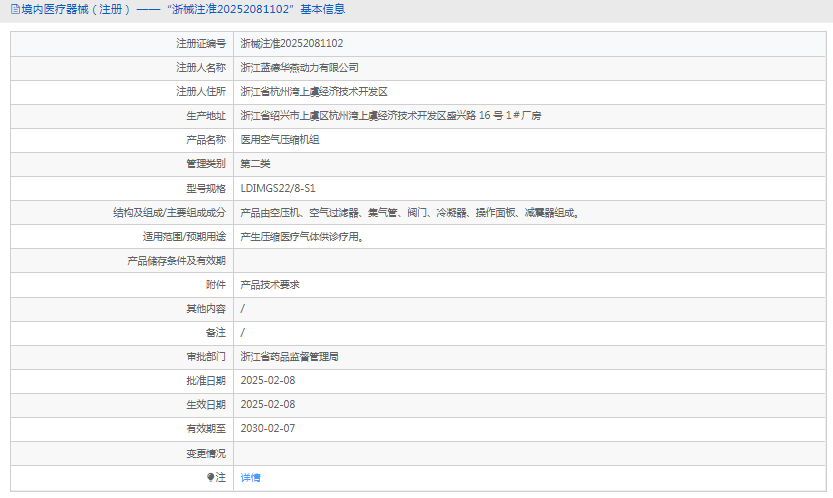Click the 注册证编号 field label
Viewport: 833px width, 498px height.
pyautogui.click(x=201, y=43)
